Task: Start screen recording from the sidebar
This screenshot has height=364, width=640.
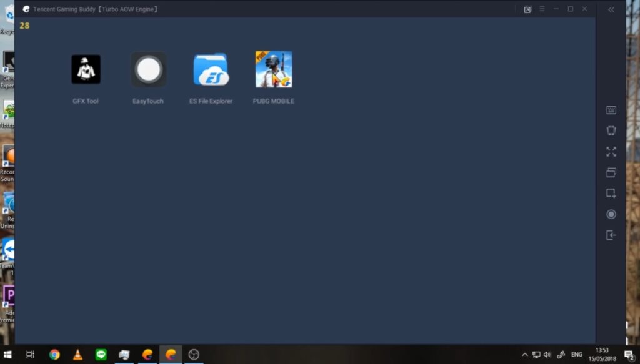Action: 611,214
